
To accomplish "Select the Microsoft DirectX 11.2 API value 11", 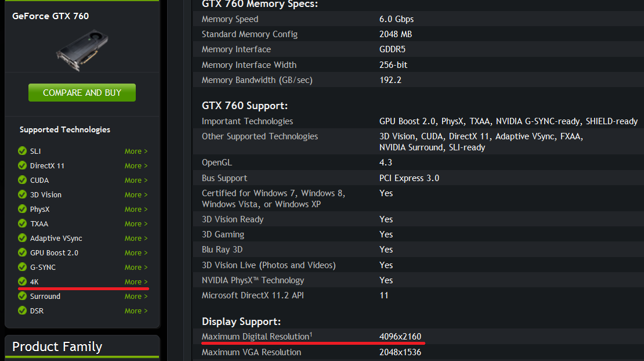I will coord(384,295).
